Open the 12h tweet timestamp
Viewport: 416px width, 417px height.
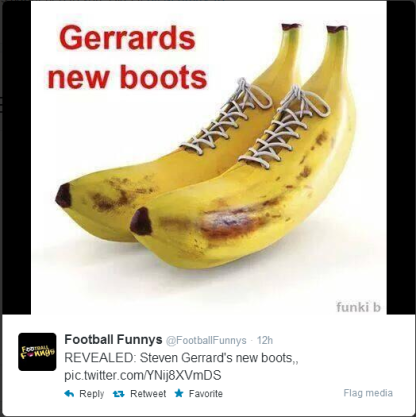(265, 340)
